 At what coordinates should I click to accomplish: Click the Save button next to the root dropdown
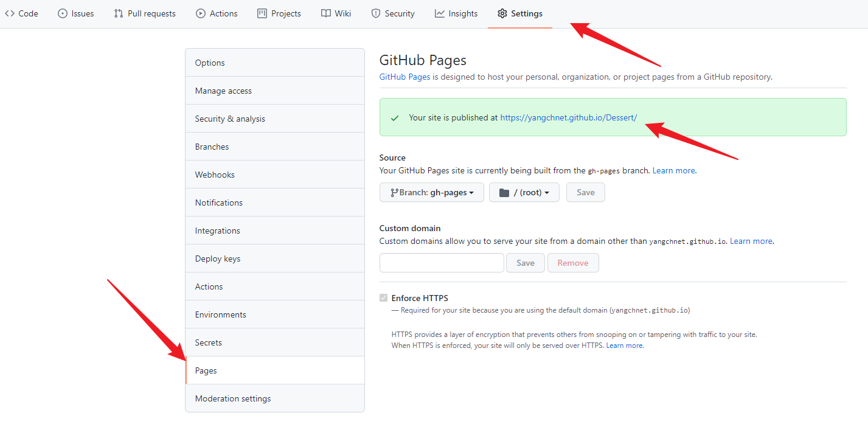pyautogui.click(x=586, y=192)
